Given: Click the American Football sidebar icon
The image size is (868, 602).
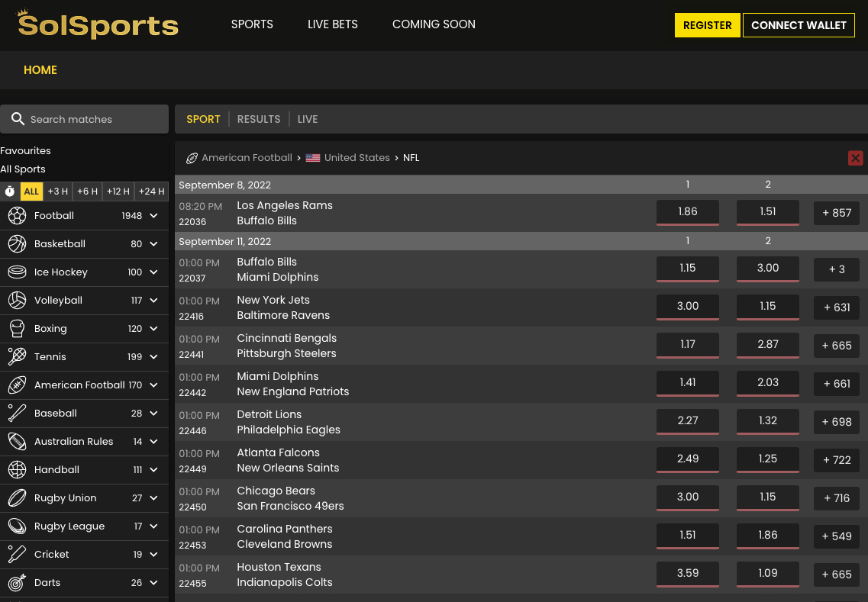Looking at the screenshot, I should click(x=17, y=385).
